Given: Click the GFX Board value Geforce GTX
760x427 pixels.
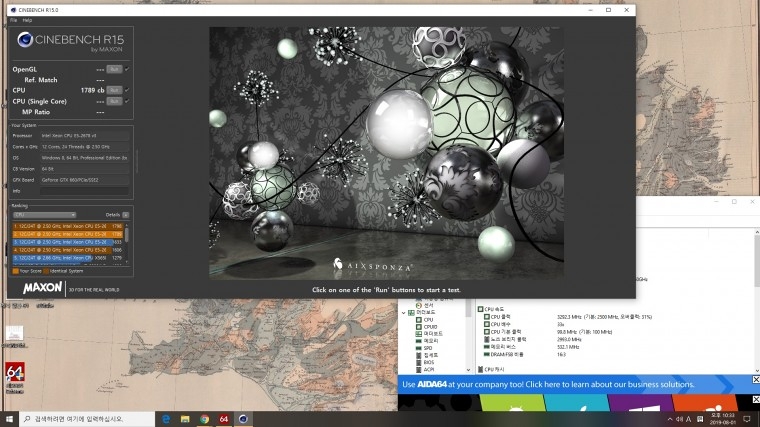Looking at the screenshot, I should pyautogui.click(x=84, y=180).
